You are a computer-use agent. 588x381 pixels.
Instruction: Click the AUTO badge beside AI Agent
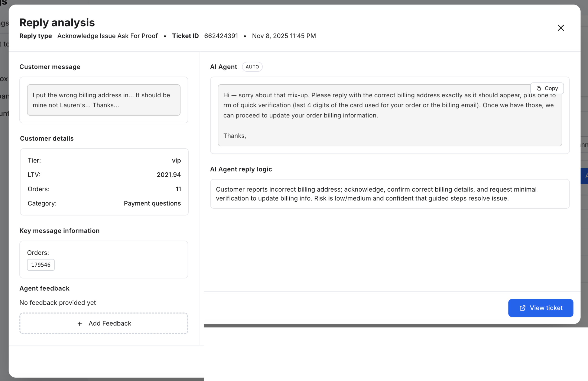click(252, 67)
